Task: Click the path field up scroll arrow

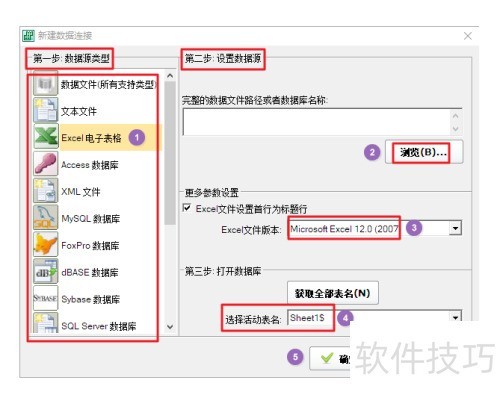Action: coord(455,116)
